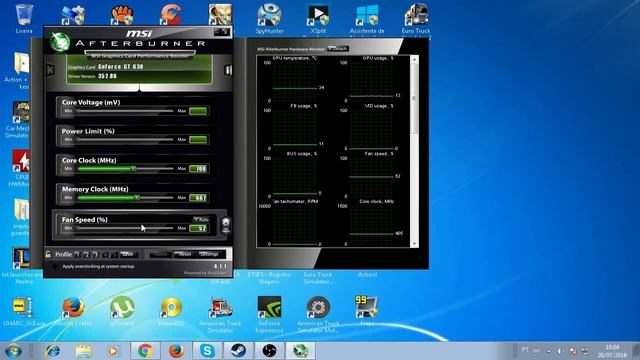Click the Fan Speed value field showing 52
640x360 pixels.
click(x=198, y=228)
